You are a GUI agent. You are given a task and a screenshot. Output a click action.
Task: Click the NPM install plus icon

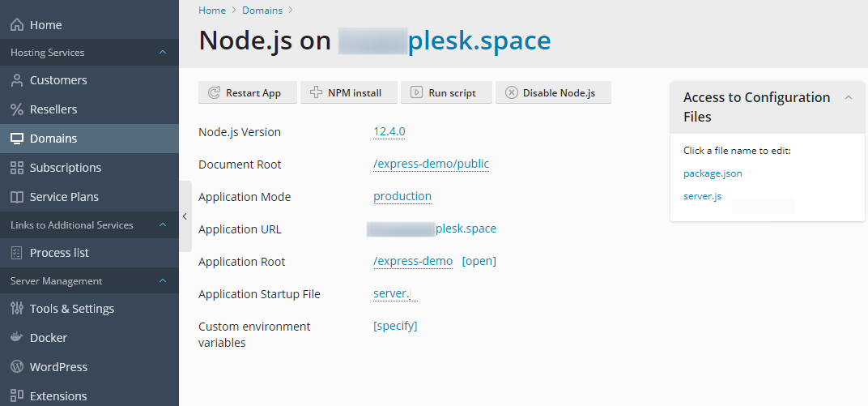coord(316,92)
